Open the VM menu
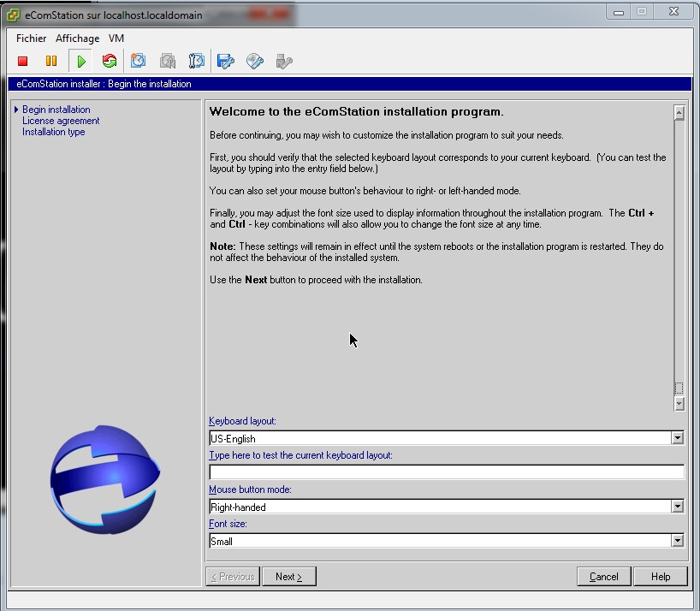 coord(116,39)
